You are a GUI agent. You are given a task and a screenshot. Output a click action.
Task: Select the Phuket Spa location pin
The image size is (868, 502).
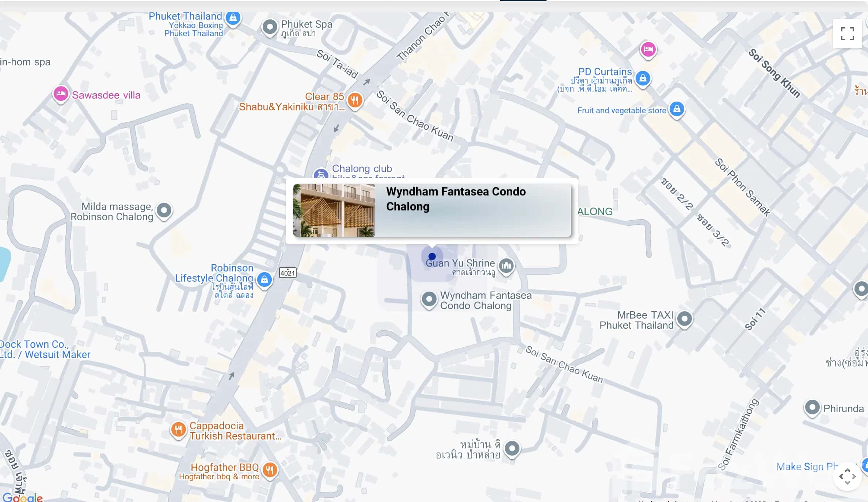coord(270,27)
